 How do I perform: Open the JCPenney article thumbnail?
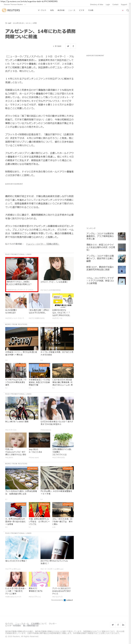point(22,339)
